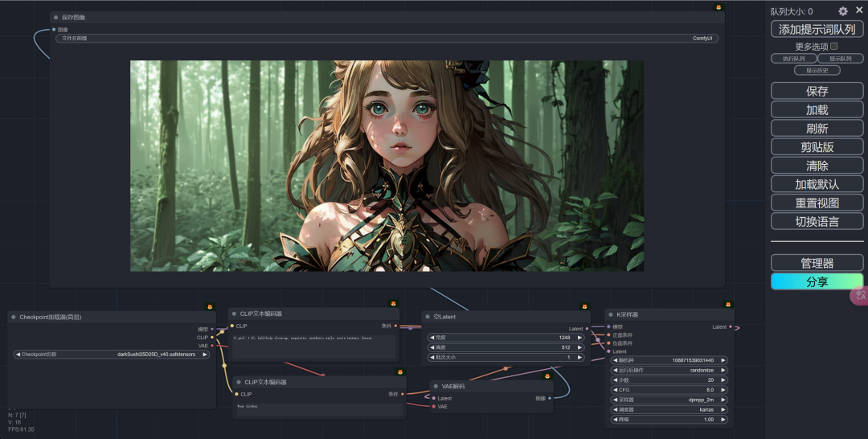Click 保存 button in side menu
Viewport: 868px width, 439px height.
tap(817, 91)
